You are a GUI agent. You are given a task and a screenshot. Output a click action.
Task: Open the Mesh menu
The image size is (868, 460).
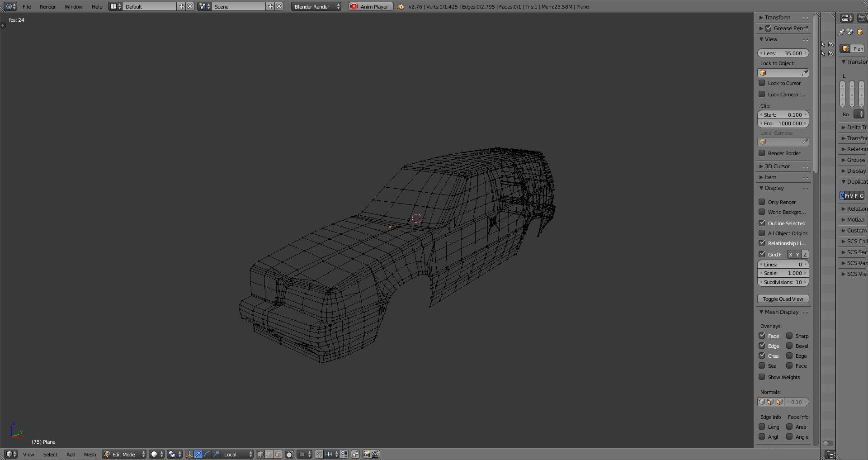click(90, 455)
